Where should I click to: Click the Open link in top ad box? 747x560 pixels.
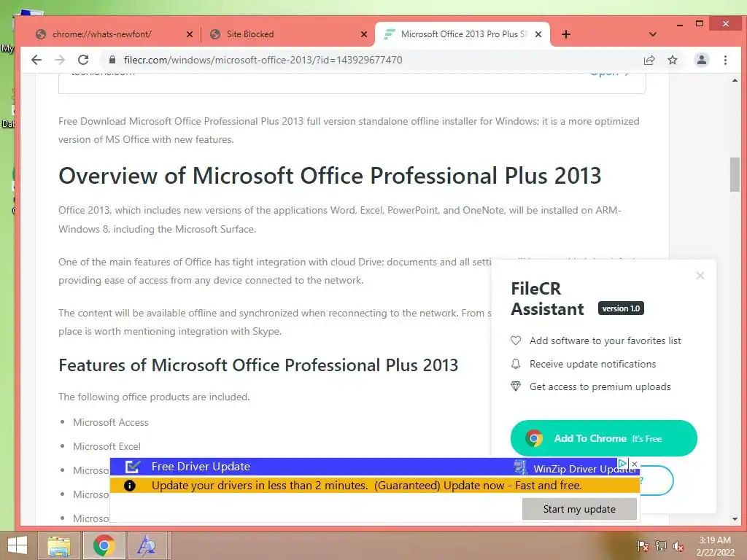(x=610, y=74)
